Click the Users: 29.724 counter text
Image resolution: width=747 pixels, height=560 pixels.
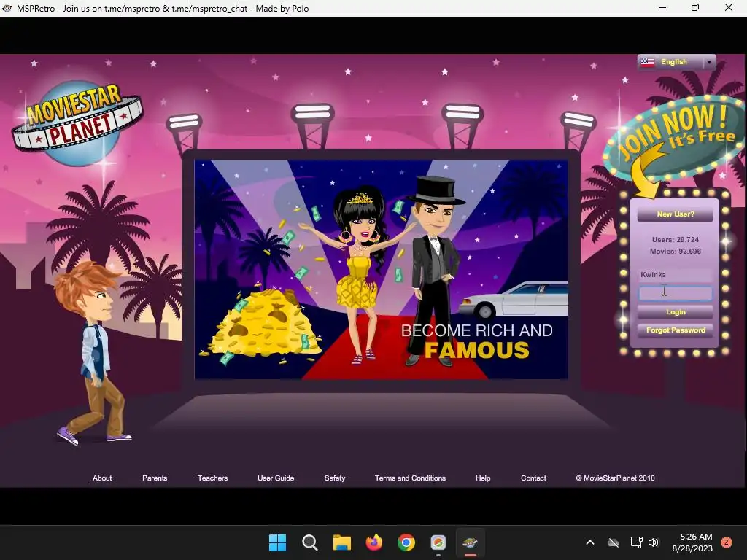[x=675, y=239]
